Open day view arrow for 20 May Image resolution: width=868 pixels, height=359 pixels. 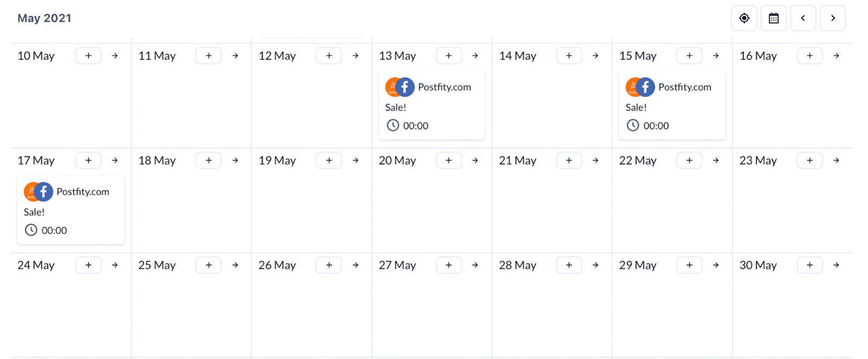point(475,161)
